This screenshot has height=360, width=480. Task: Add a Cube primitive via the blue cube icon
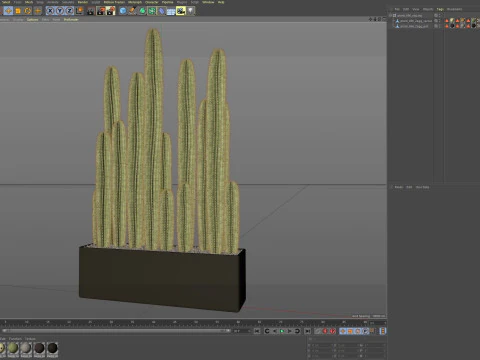tap(123, 11)
